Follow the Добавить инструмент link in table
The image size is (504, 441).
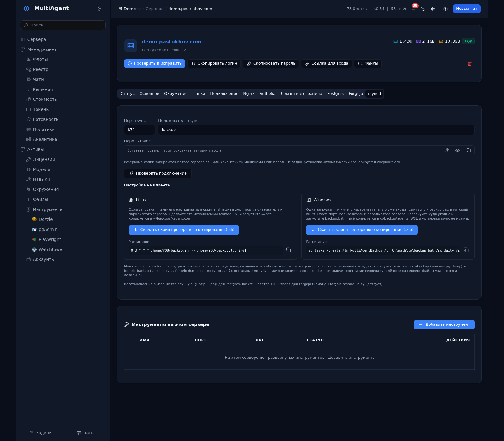(350, 358)
